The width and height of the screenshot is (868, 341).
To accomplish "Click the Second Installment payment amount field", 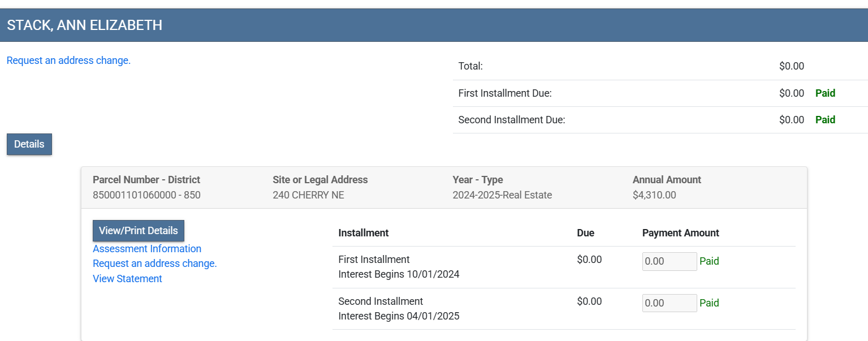I will point(669,303).
